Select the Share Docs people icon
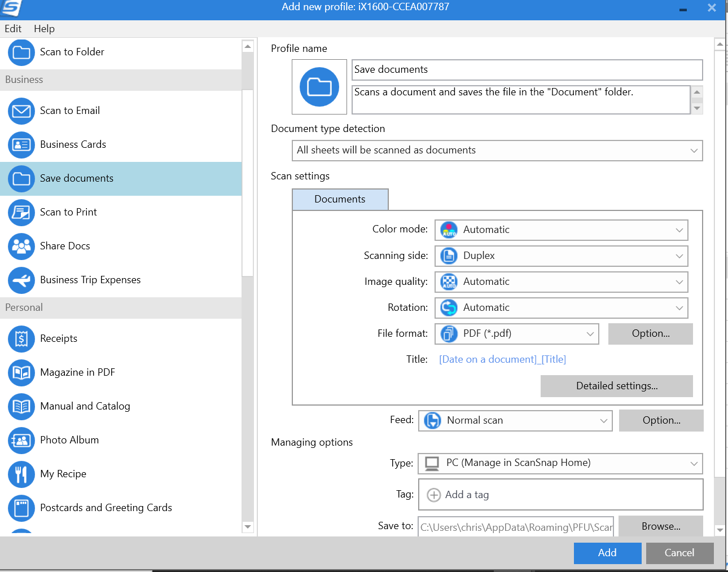Viewport: 728px width, 572px height. click(21, 247)
